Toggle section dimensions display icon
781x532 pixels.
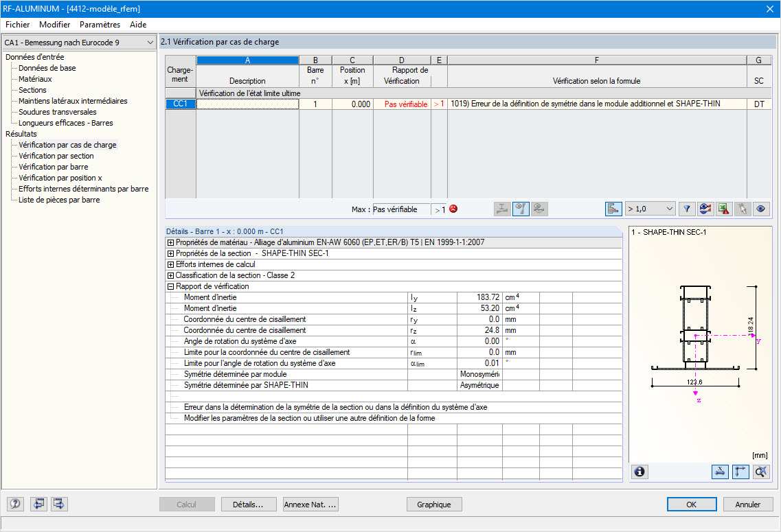tap(720, 472)
